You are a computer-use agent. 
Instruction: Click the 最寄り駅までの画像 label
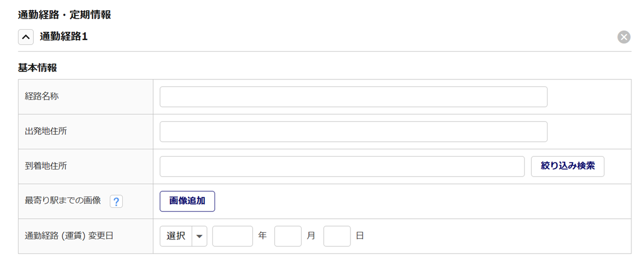[x=63, y=201]
